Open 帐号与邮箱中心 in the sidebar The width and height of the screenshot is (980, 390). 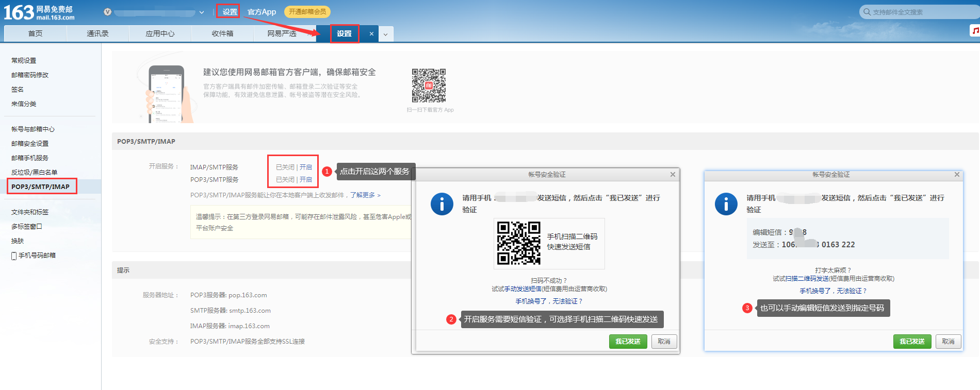pyautogui.click(x=33, y=129)
